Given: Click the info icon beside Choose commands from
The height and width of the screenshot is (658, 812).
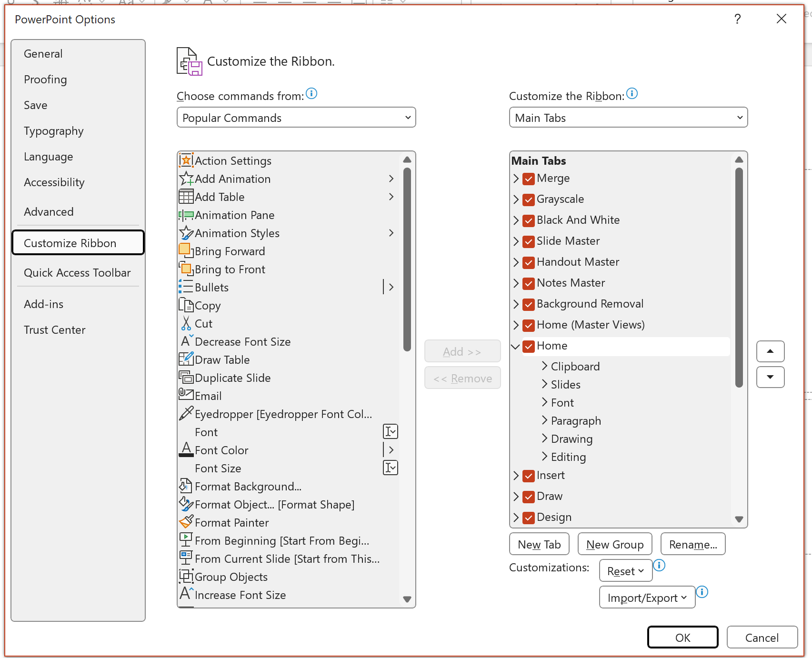Looking at the screenshot, I should (311, 93).
